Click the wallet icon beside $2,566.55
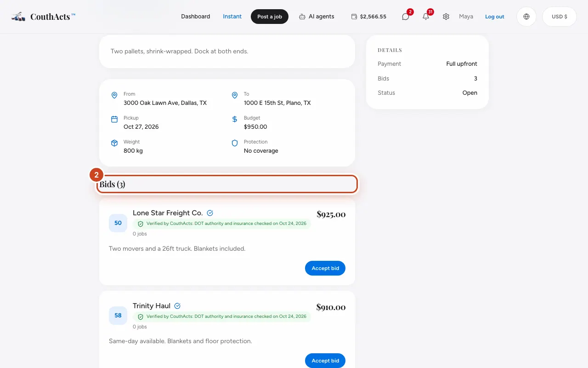 pyautogui.click(x=354, y=17)
